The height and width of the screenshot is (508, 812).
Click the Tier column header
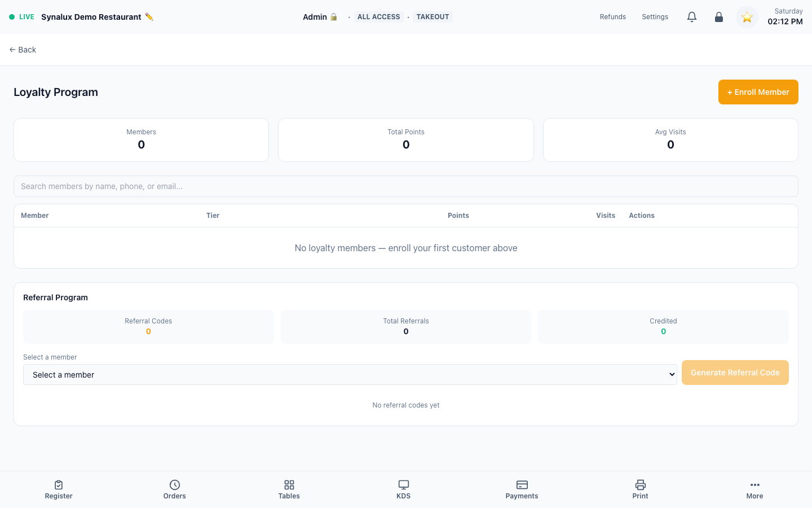click(213, 216)
